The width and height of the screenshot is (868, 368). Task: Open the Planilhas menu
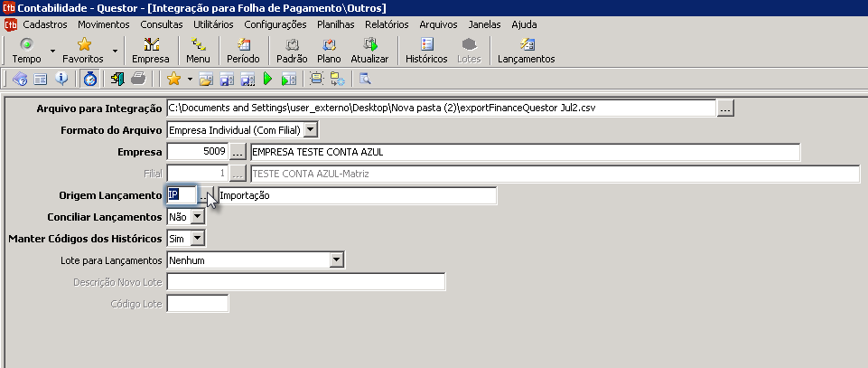pyautogui.click(x=335, y=24)
